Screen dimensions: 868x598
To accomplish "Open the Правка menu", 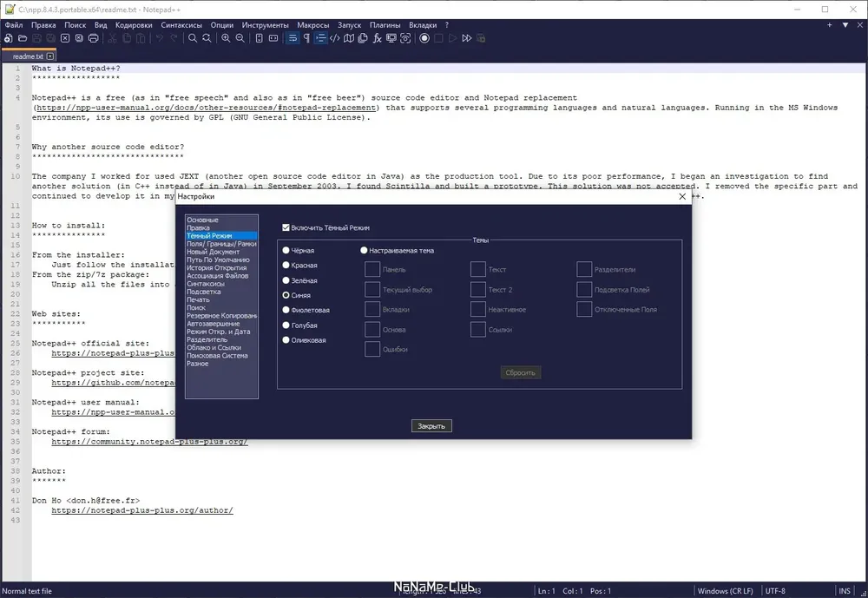I will click(x=43, y=25).
